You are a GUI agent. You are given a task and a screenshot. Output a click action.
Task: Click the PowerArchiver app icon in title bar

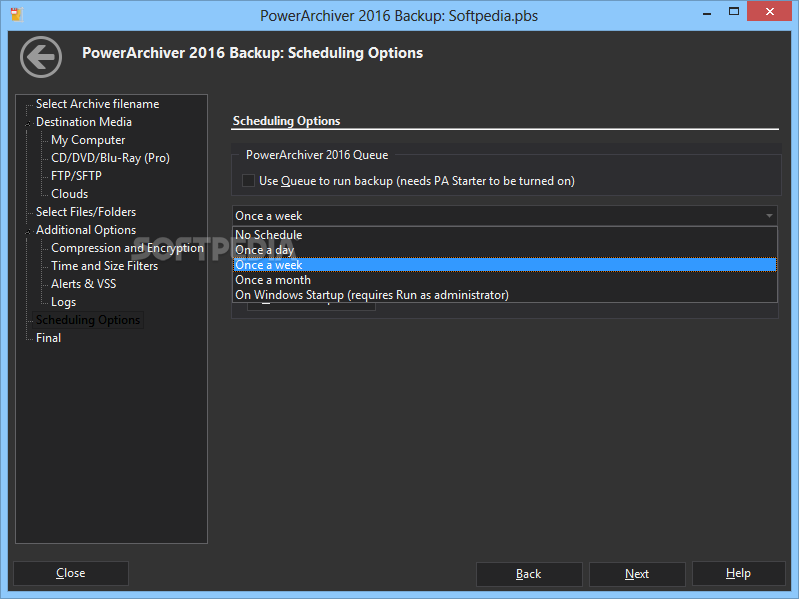[17, 14]
